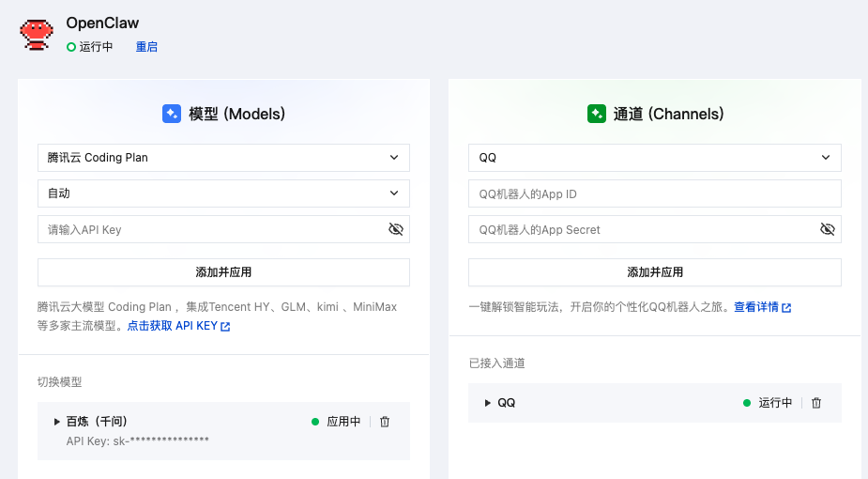Click 运行中 status in QQ channel row

[x=775, y=403]
